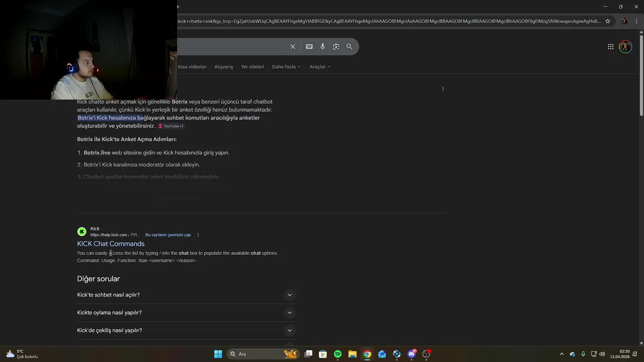Show hidden system tray icons
Viewport: 644px width, 362px height.
pos(561,354)
